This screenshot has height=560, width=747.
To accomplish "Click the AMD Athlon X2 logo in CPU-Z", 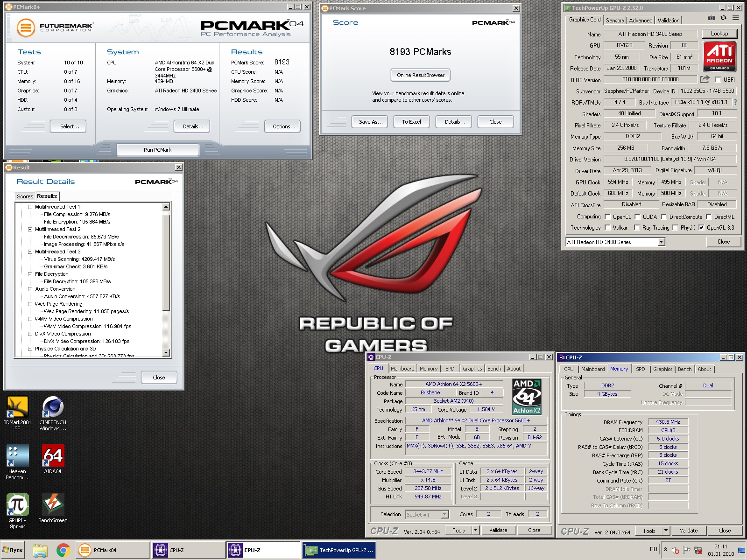I will point(527,397).
